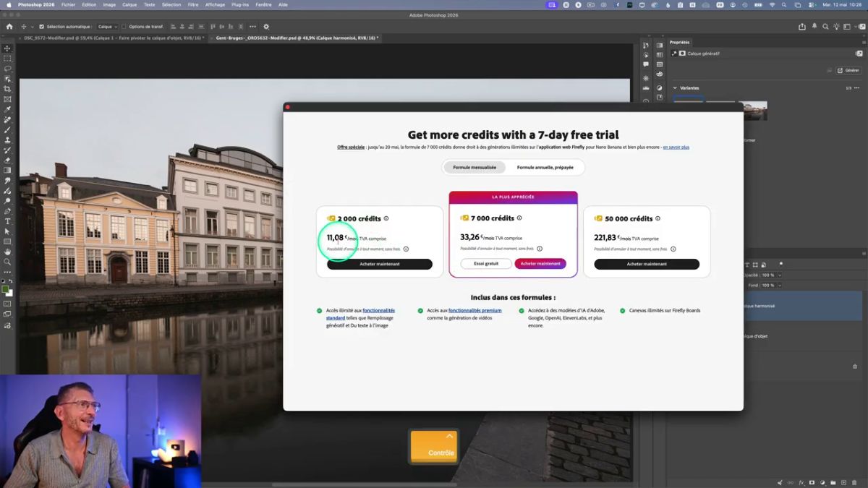Buy the 2 000 crédits plan now

tap(380, 264)
